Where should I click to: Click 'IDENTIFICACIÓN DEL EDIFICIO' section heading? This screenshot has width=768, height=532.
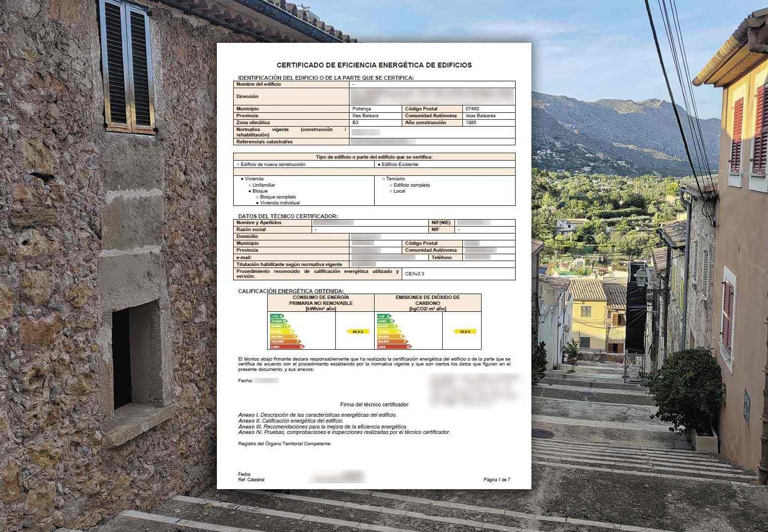(326, 78)
